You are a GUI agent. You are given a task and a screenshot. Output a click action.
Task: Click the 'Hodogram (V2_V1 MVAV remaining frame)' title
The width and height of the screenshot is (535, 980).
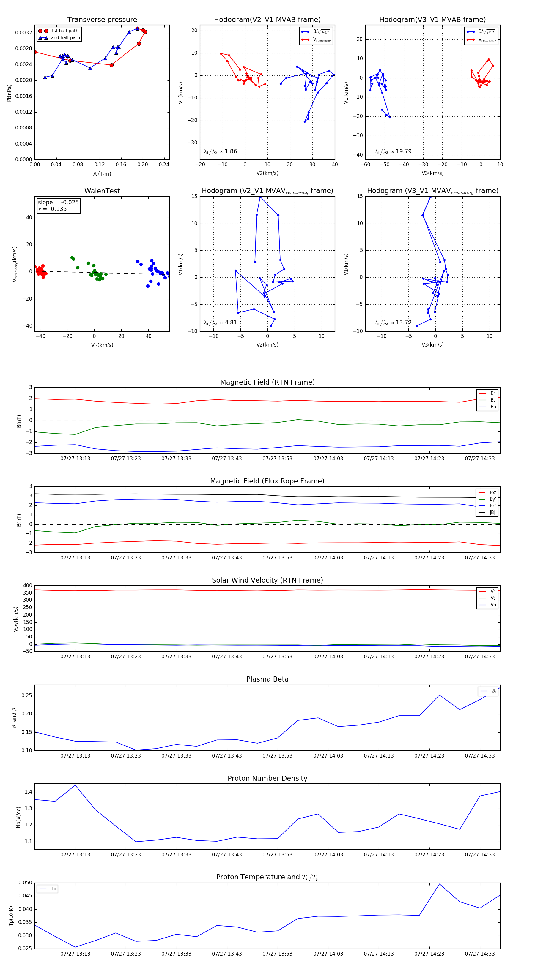point(267,191)
